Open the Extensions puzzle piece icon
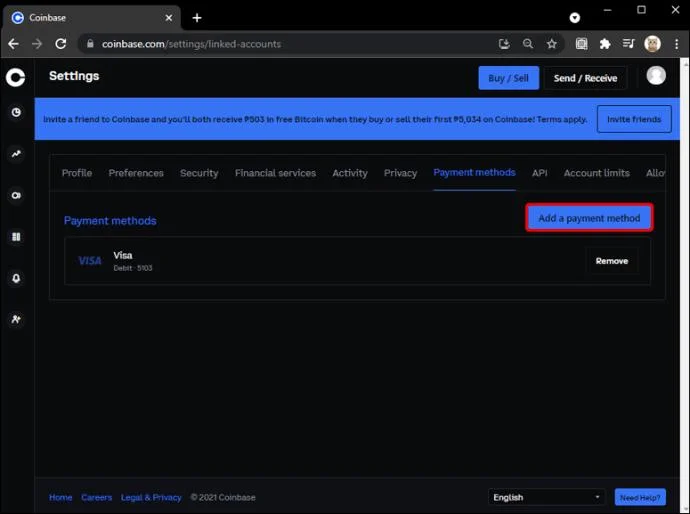This screenshot has height=514, width=690. coord(605,44)
